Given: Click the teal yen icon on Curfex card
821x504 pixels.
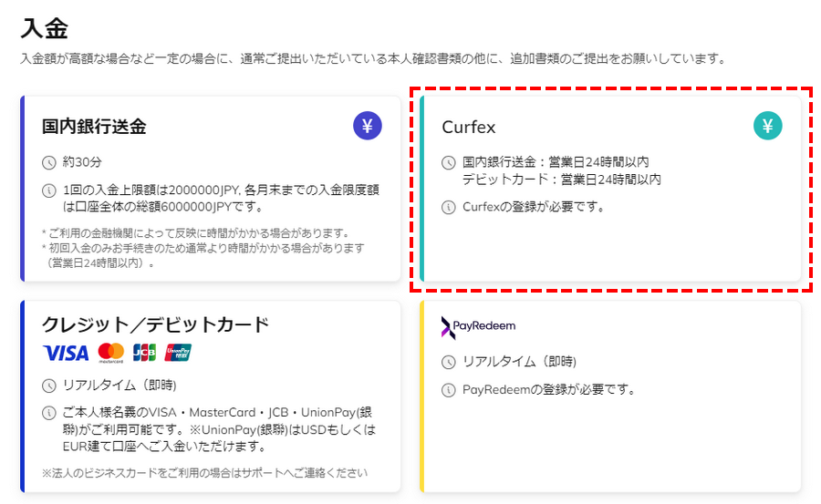Looking at the screenshot, I should point(767,126).
